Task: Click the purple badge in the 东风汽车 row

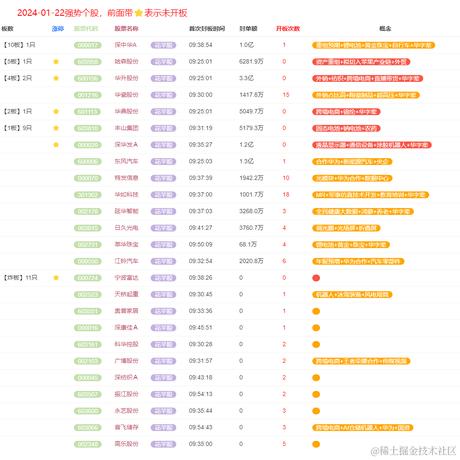Action: [x=163, y=162]
